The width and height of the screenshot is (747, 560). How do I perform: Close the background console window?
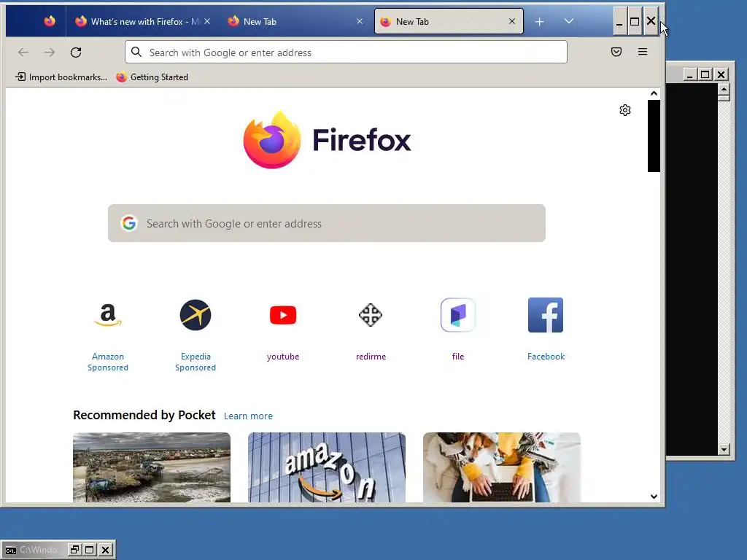[721, 75]
